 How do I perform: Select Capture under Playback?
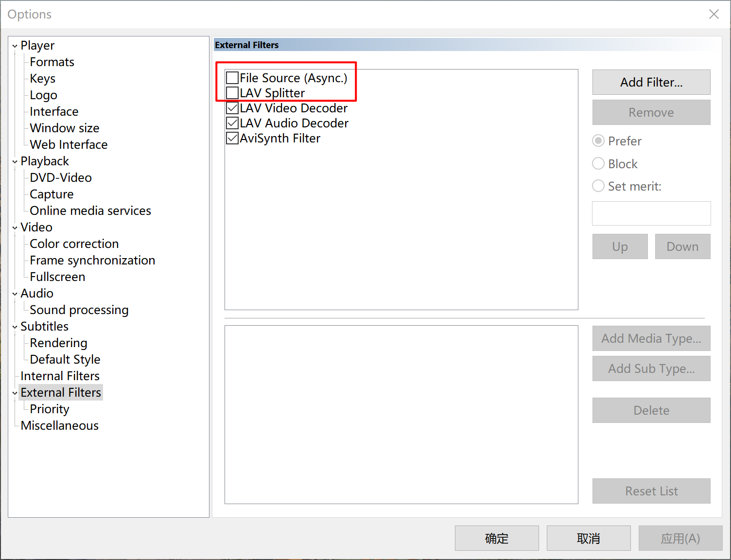coord(52,194)
